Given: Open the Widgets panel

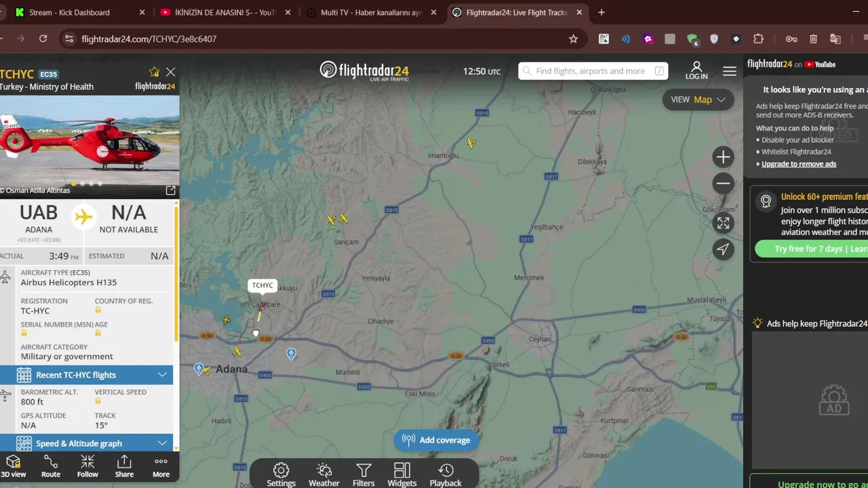Looking at the screenshot, I should [x=402, y=474].
